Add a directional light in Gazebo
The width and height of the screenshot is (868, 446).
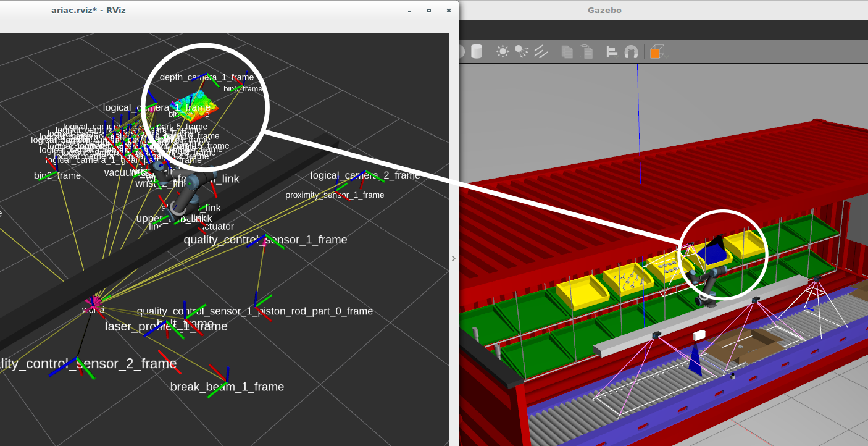(540, 51)
